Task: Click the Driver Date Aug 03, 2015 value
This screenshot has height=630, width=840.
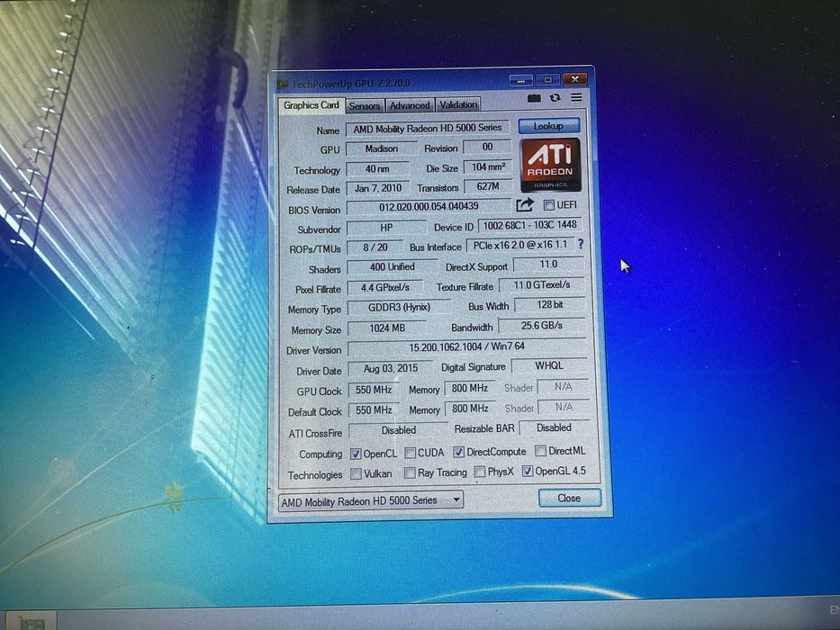Action: (x=390, y=369)
